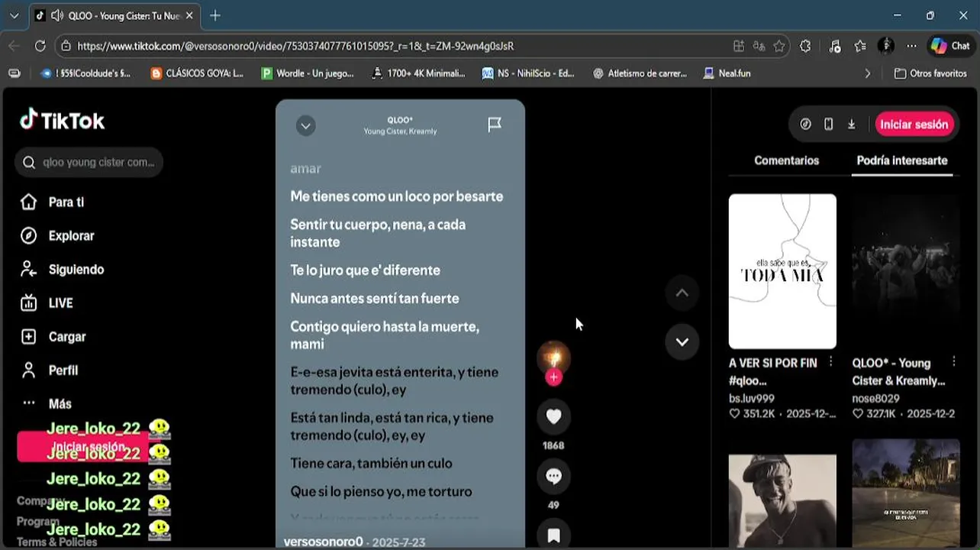980x550 pixels.
Task: Open TODA MIA video thumbnail
Action: click(782, 271)
